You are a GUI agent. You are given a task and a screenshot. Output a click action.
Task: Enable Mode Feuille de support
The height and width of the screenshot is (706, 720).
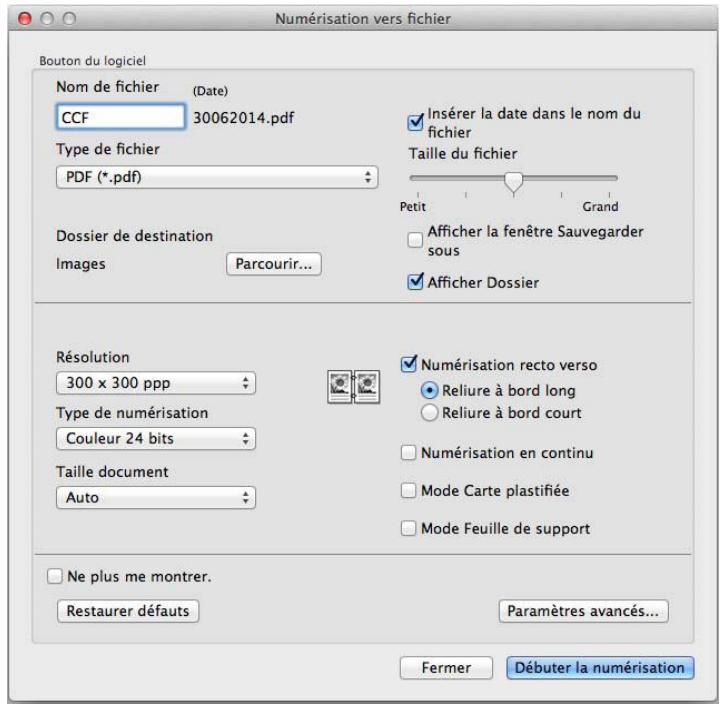click(x=408, y=528)
